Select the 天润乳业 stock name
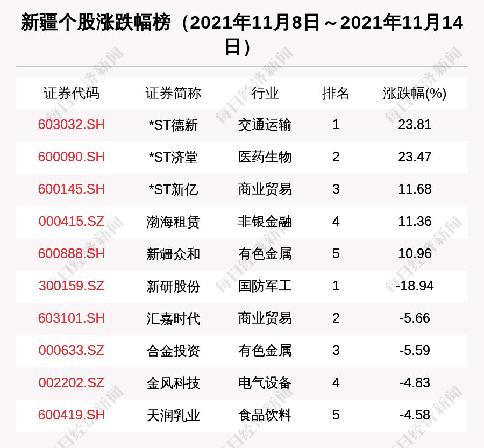The width and height of the screenshot is (484, 448). (173, 415)
